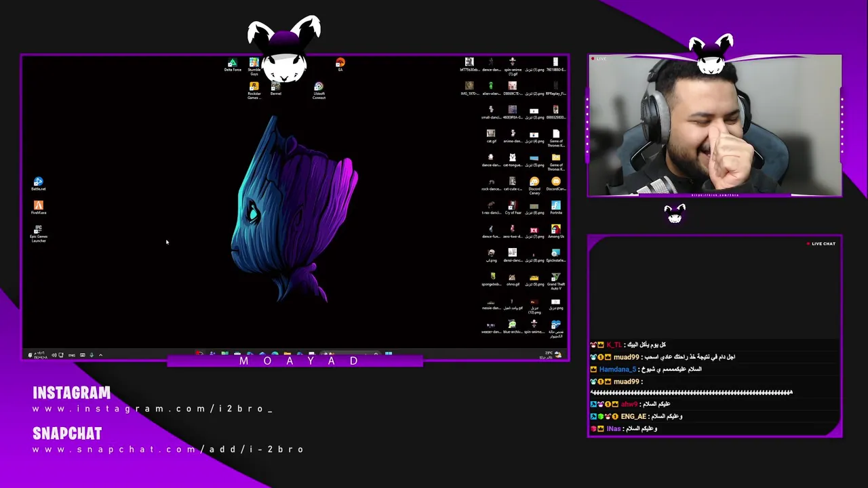This screenshot has width=868, height=488.
Task: Click chat username ENG_AE
Action: pyautogui.click(x=633, y=416)
